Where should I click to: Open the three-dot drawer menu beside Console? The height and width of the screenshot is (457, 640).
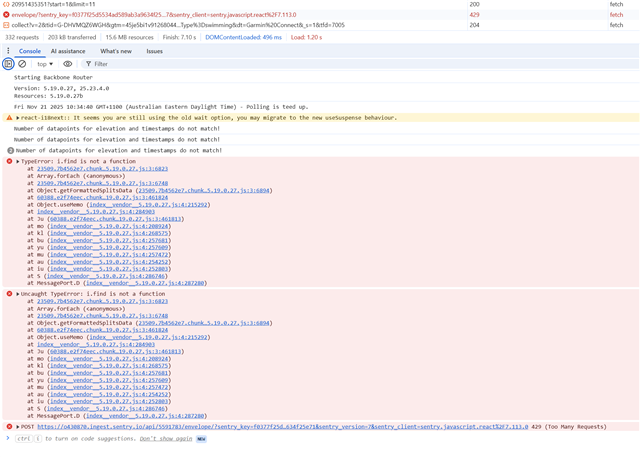[x=7, y=50]
